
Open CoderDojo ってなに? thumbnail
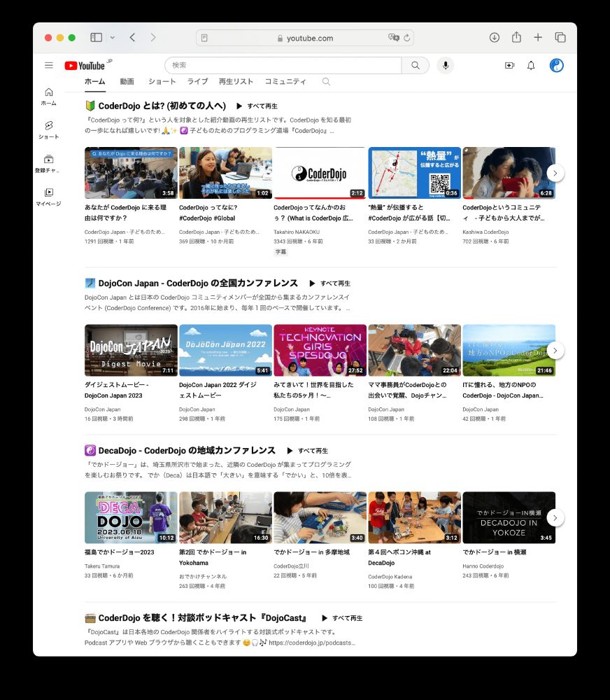[225, 173]
